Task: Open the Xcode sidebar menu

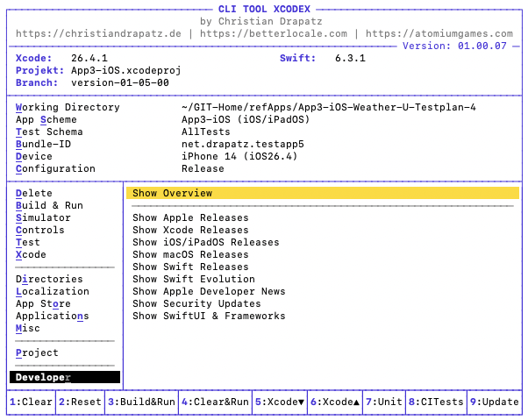Action: (31, 254)
